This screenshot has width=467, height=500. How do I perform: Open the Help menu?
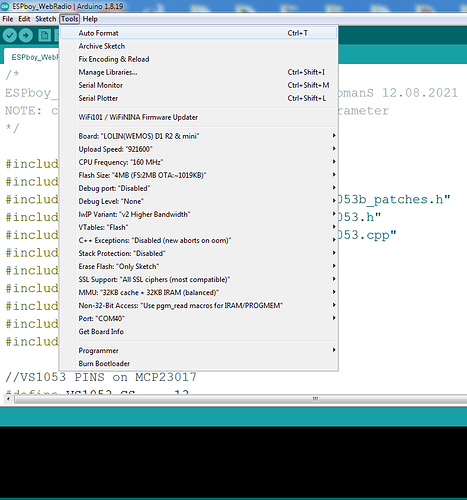90,19
